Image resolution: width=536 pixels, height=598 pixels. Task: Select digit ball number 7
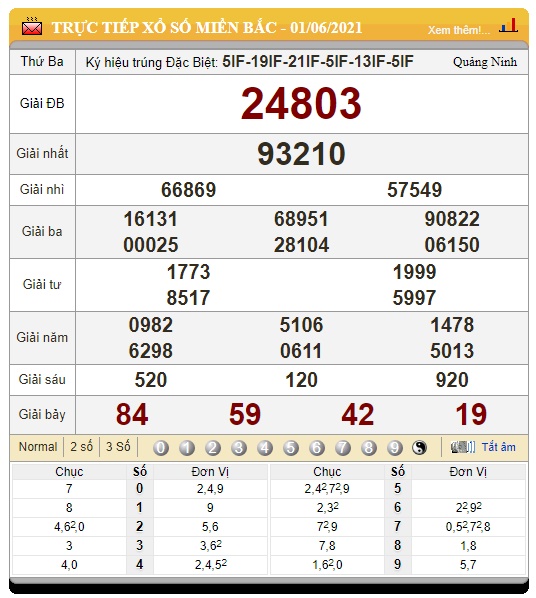click(x=343, y=447)
